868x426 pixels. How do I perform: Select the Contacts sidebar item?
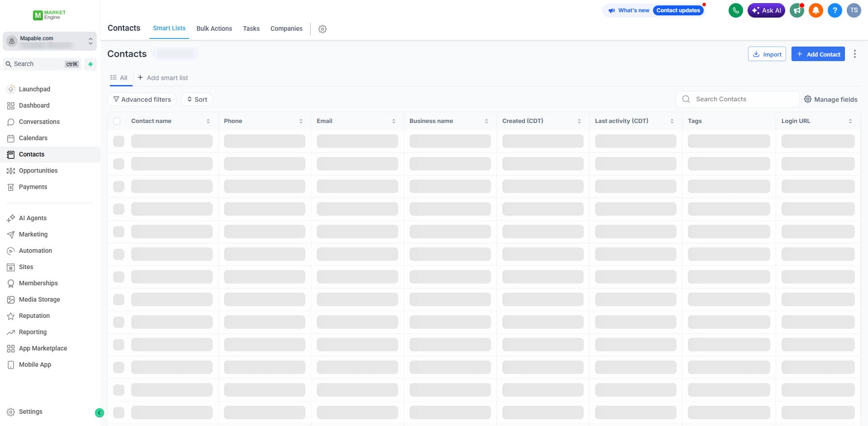pos(50,154)
